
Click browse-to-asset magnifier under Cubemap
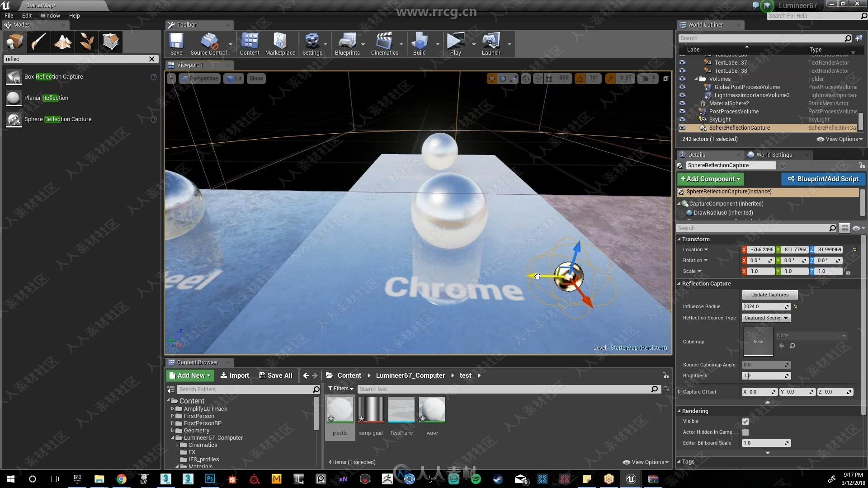(x=793, y=346)
